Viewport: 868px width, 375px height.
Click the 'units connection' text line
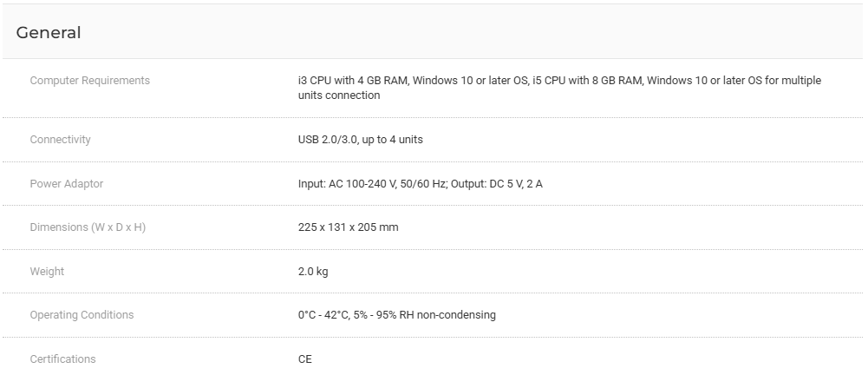[338, 95]
